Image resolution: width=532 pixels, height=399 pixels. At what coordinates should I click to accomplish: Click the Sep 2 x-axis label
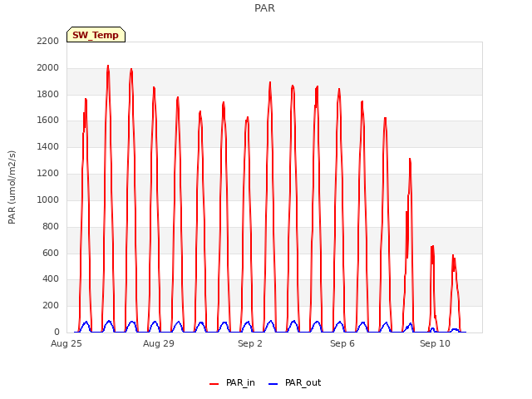(x=250, y=343)
